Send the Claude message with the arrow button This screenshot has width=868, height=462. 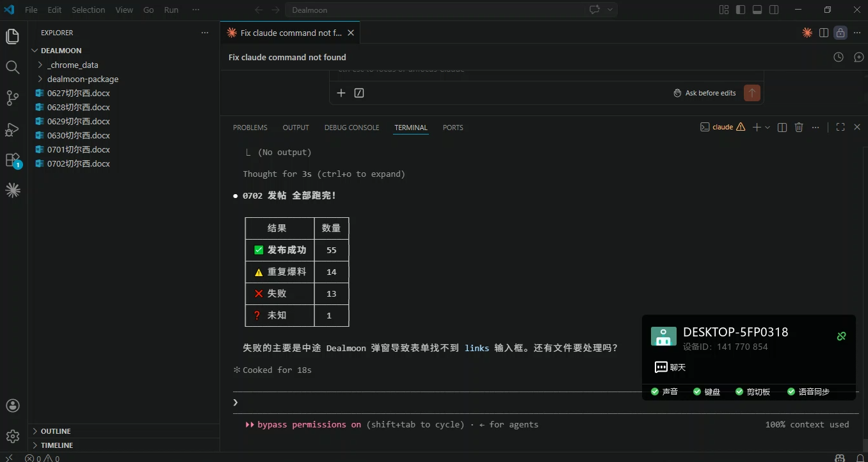coord(752,93)
